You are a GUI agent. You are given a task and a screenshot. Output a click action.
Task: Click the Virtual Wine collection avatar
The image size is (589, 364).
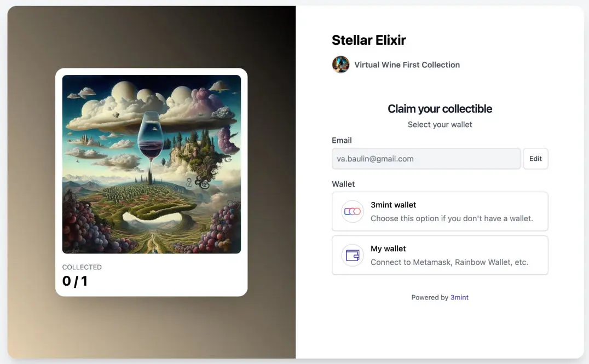click(340, 65)
